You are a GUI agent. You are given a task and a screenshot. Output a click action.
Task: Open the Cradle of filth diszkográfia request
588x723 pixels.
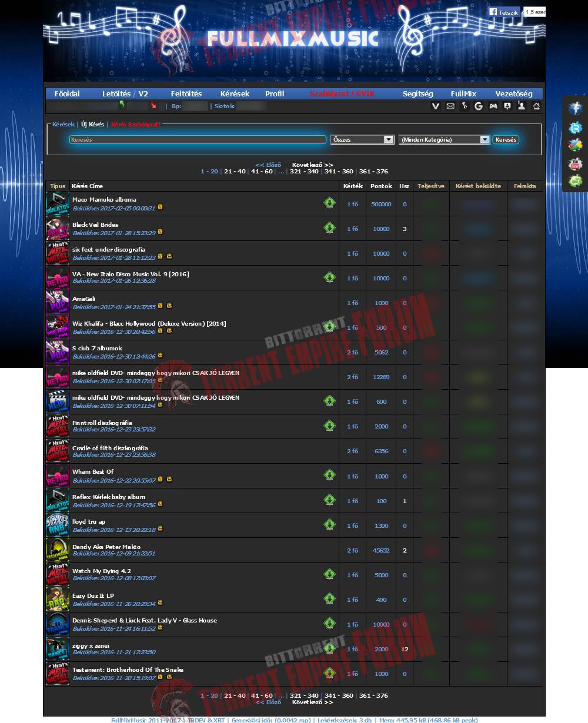(110, 448)
